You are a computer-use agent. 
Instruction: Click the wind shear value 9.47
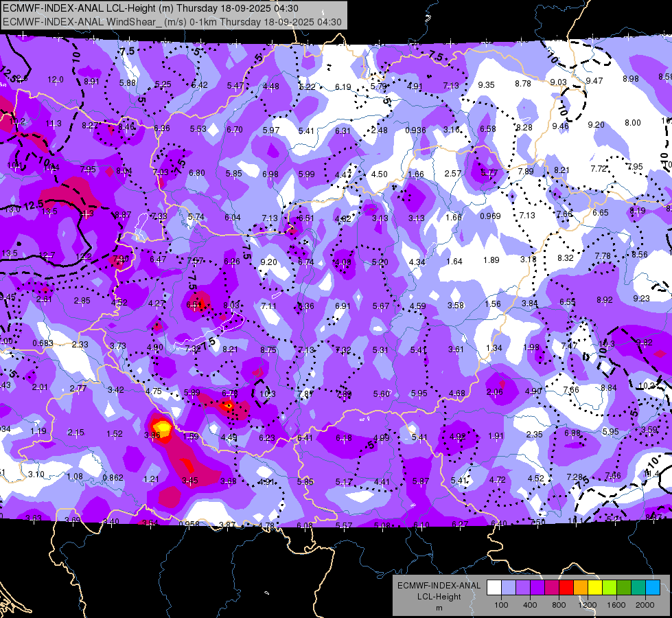click(594, 80)
